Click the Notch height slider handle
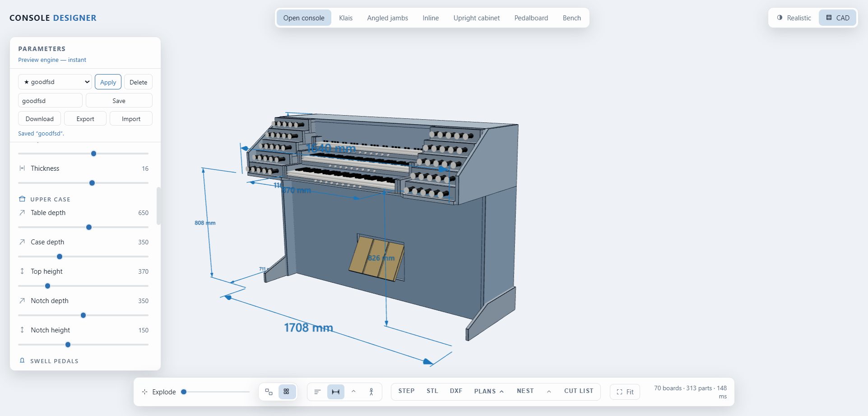 click(68, 345)
